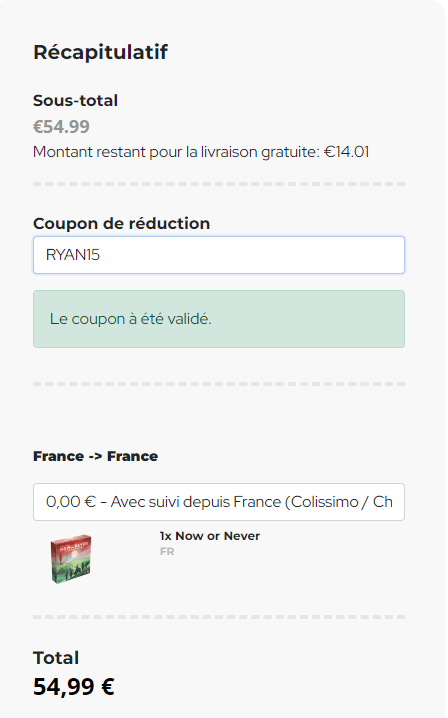Click the grey €54.99 subtotal amount

61,126
